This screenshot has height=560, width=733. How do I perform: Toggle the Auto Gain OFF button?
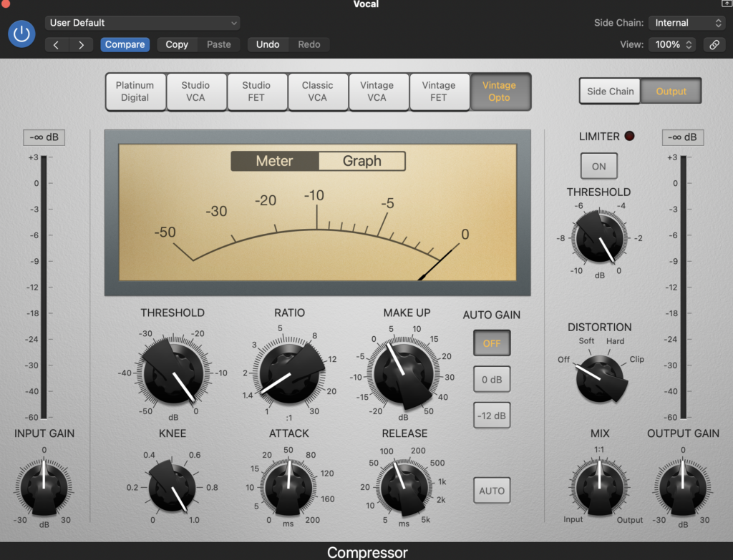coord(491,343)
